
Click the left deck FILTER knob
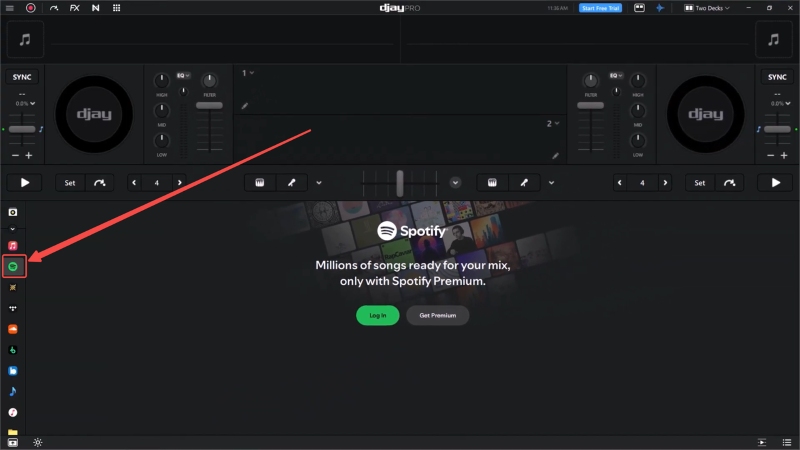tap(209, 80)
